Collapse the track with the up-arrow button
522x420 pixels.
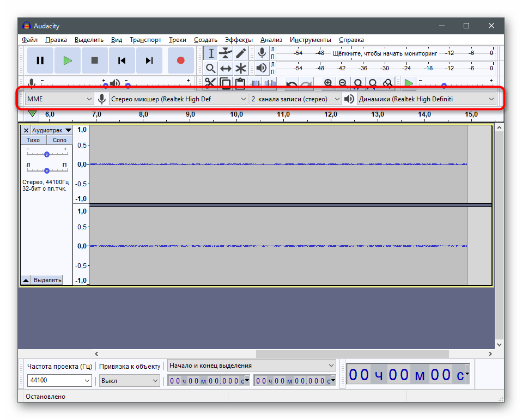26,280
